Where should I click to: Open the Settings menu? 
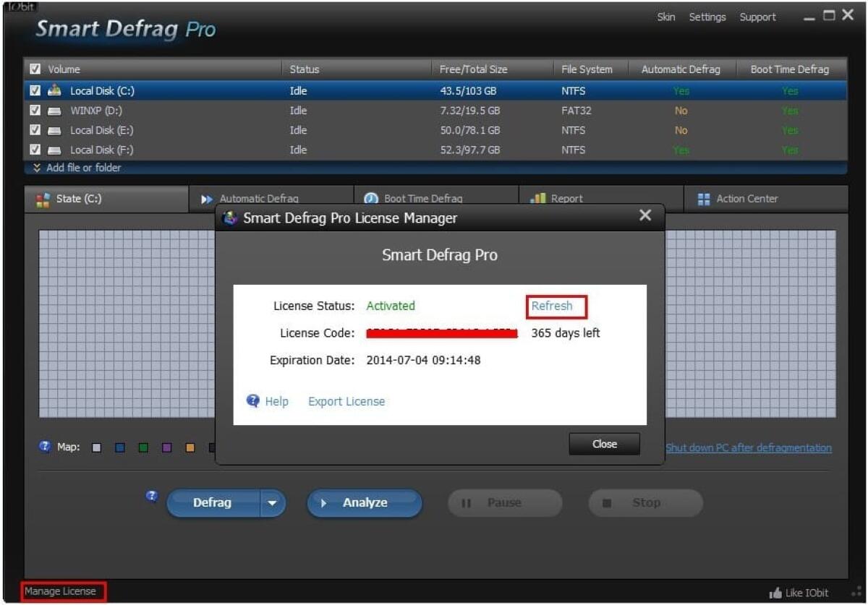(707, 17)
